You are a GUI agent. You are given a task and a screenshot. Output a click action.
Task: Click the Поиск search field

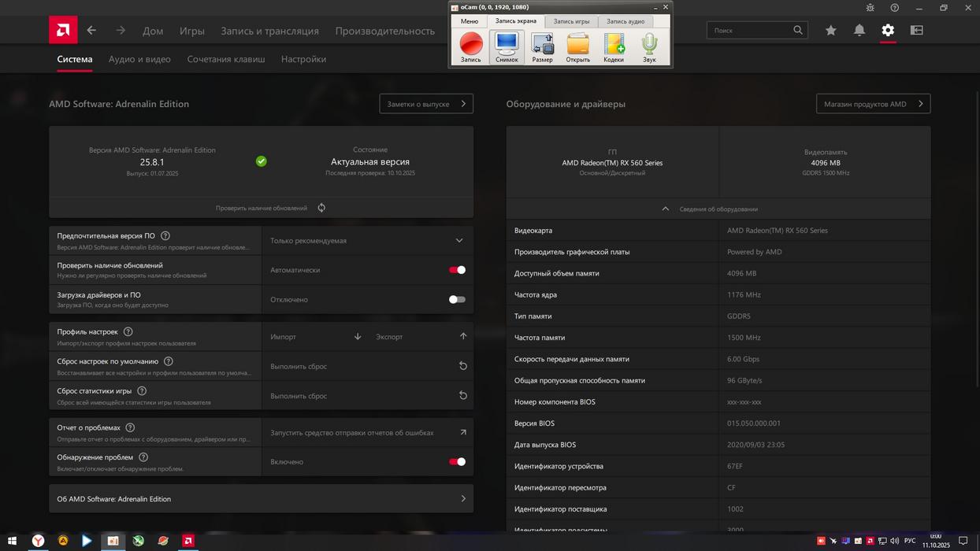pyautogui.click(x=750, y=31)
